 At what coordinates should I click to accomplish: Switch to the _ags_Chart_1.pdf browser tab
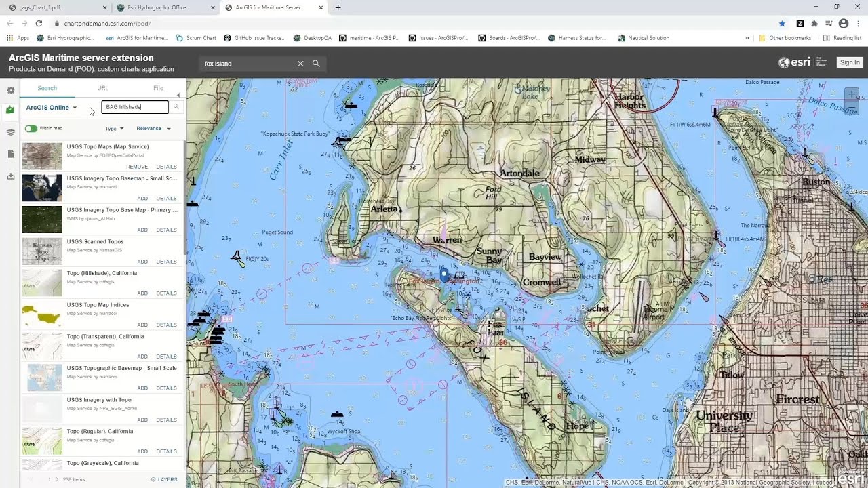[x=56, y=7]
